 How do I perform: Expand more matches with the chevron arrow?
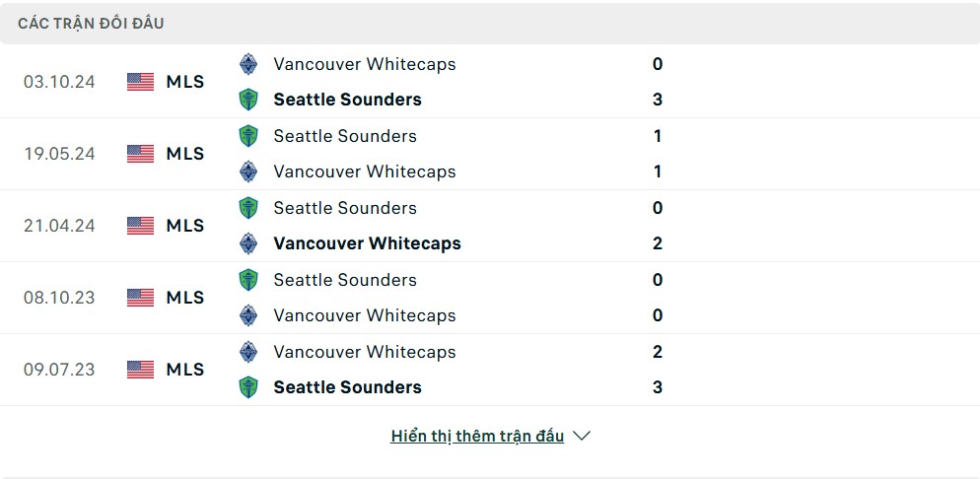(x=582, y=436)
